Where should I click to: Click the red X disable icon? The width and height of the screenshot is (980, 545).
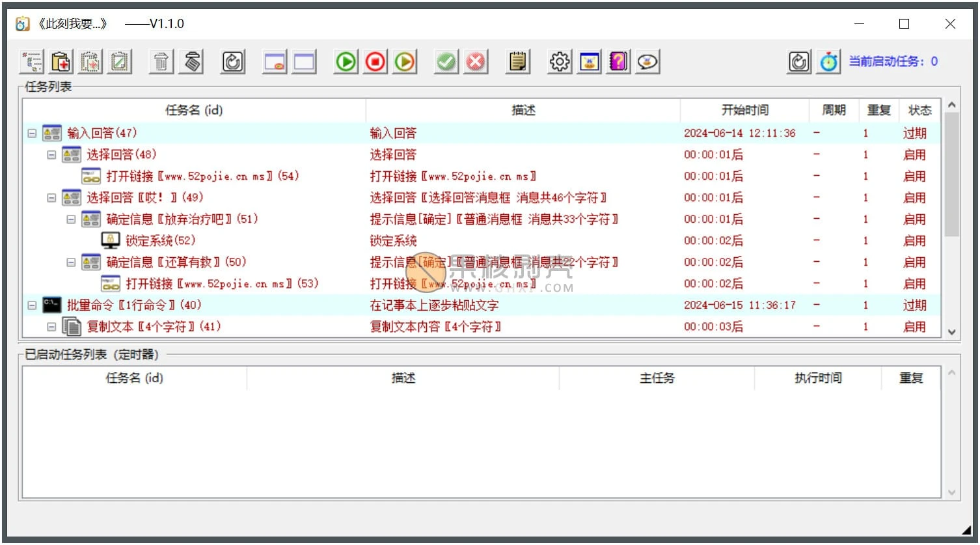point(476,62)
